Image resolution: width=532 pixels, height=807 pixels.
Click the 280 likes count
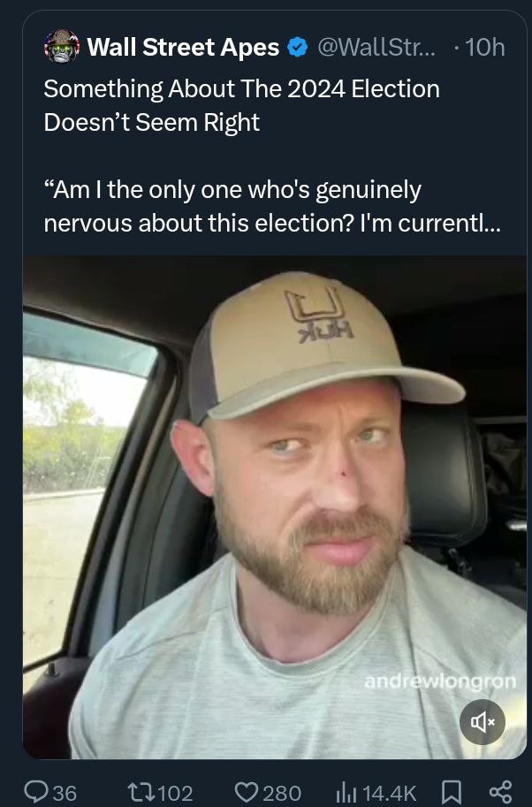pyautogui.click(x=282, y=793)
